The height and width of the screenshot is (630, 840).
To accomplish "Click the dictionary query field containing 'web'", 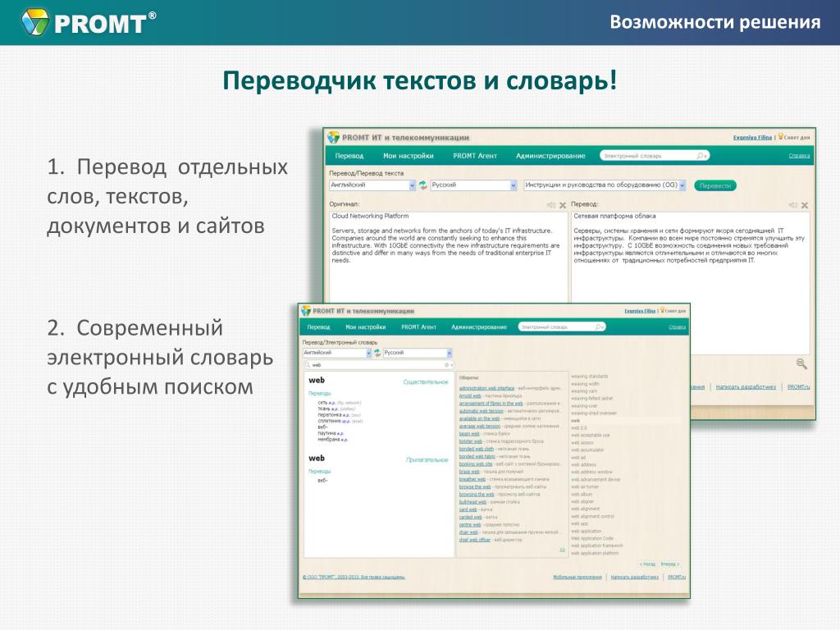I will click(378, 365).
